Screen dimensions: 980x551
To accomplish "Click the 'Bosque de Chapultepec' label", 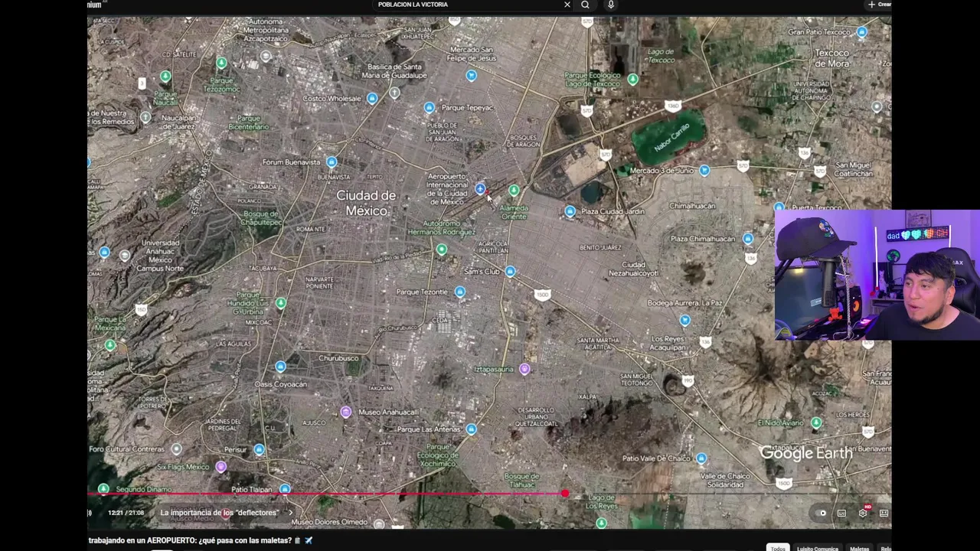I will click(260, 218).
